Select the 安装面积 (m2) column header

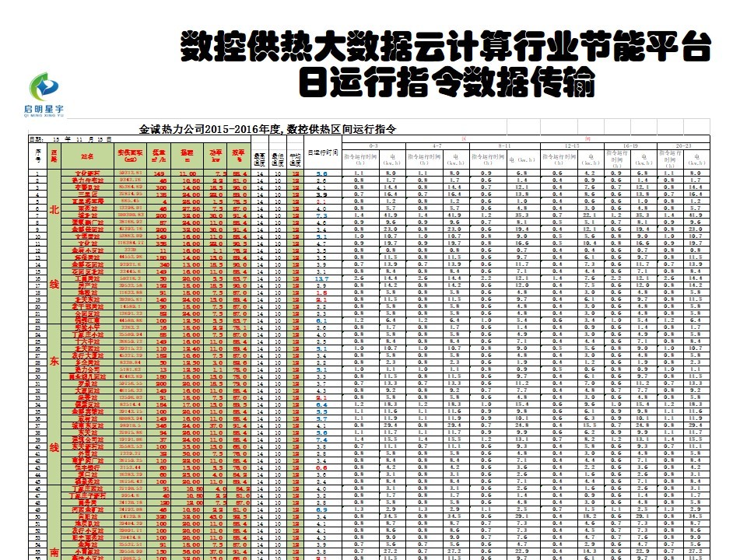pyautogui.click(x=129, y=156)
